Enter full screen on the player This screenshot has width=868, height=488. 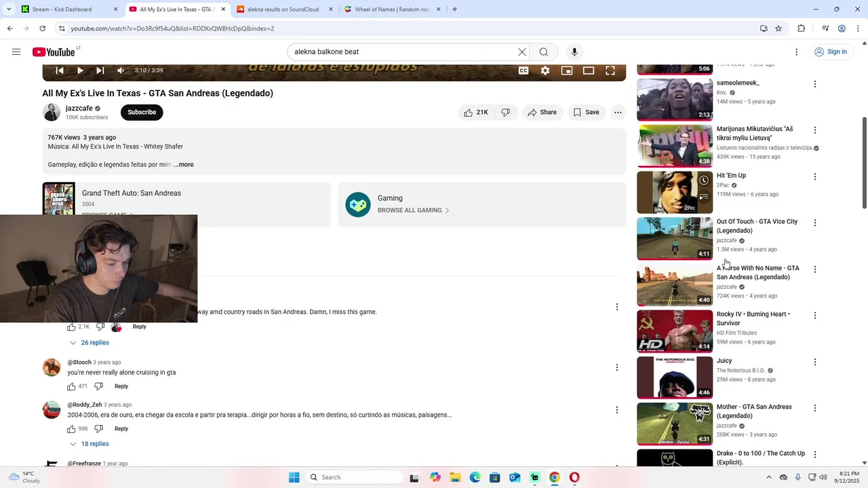coord(610,70)
